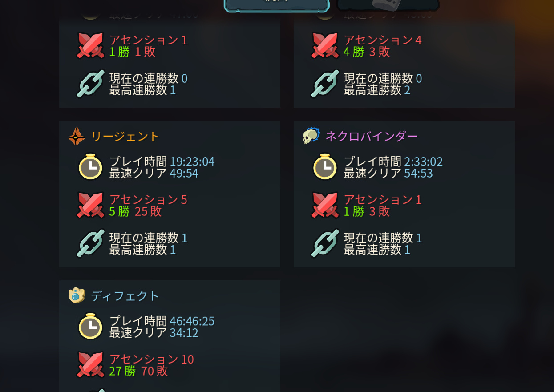The width and height of the screenshot is (554, 392).
Task: Click the stopwatch icon in the ディフェクト panel
Action: pos(91,326)
